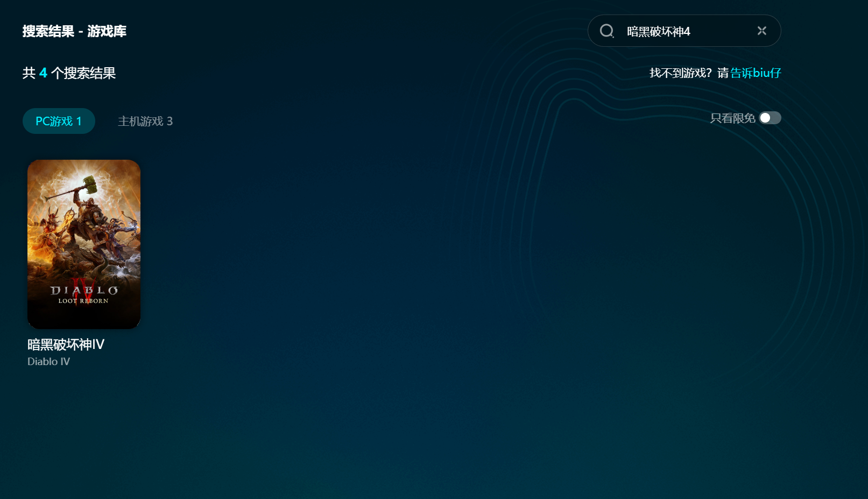Image resolution: width=868 pixels, height=499 pixels.
Task: Open the 告诉biu仔 link
Action: click(x=756, y=73)
